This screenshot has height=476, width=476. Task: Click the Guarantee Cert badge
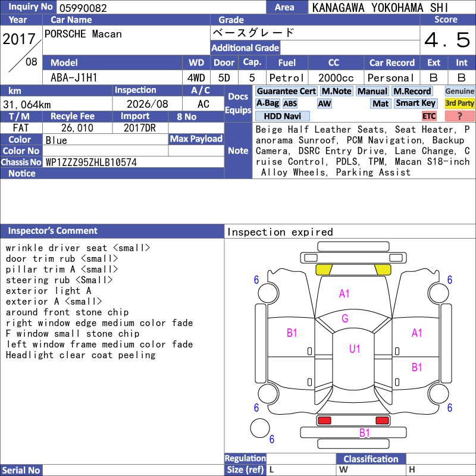pyautogui.click(x=286, y=91)
